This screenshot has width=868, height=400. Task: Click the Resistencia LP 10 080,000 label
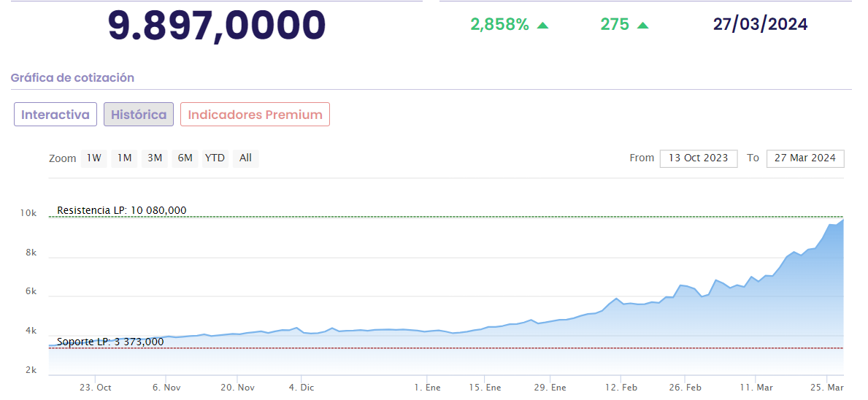tap(122, 210)
